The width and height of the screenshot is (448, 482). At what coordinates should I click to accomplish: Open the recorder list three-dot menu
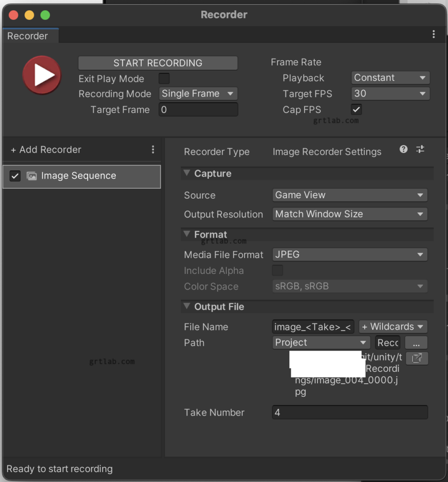(152, 149)
